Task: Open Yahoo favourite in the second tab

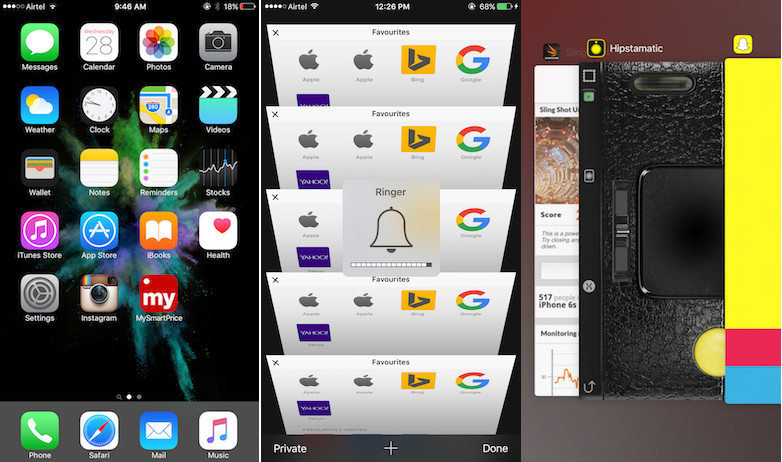Action: tap(313, 179)
